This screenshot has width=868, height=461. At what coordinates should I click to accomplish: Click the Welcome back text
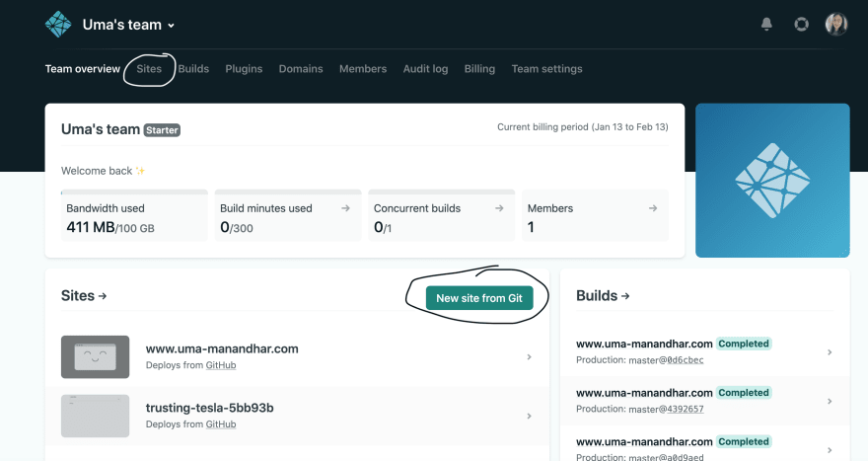click(103, 171)
